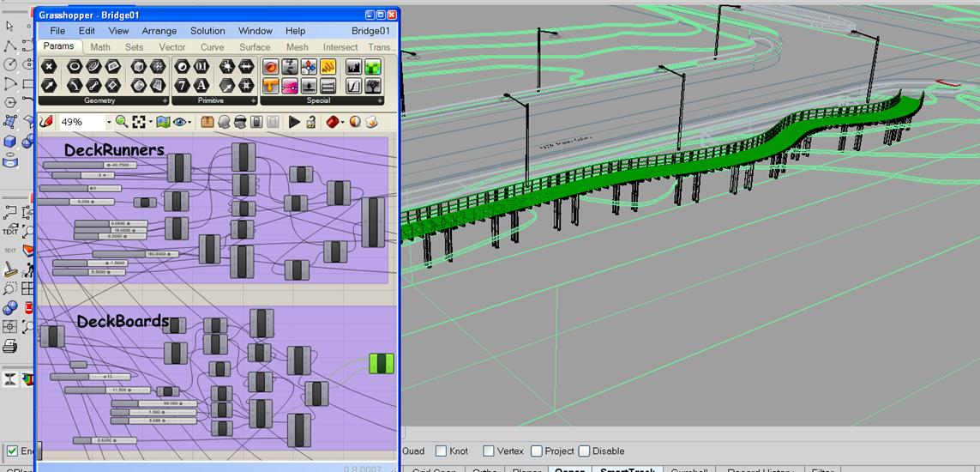Check the Vertex osnap checkbox
The height and width of the screenshot is (472, 980).
(488, 451)
